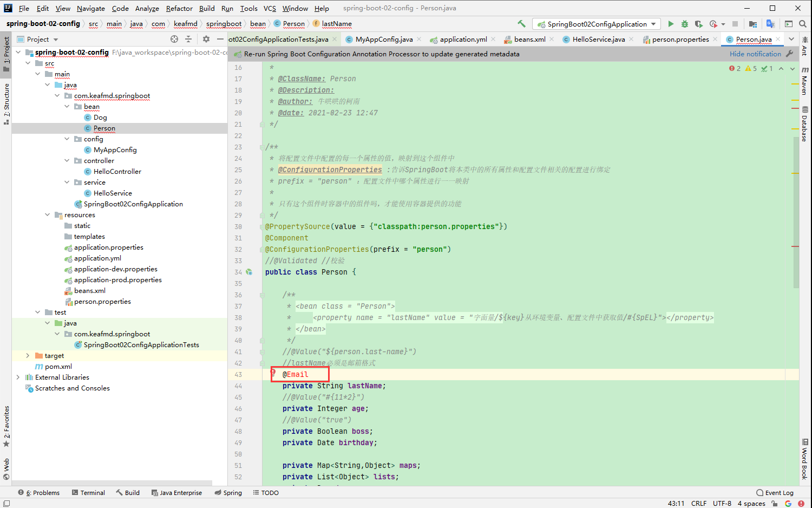Click CRLF line separator in status bar

click(x=698, y=503)
